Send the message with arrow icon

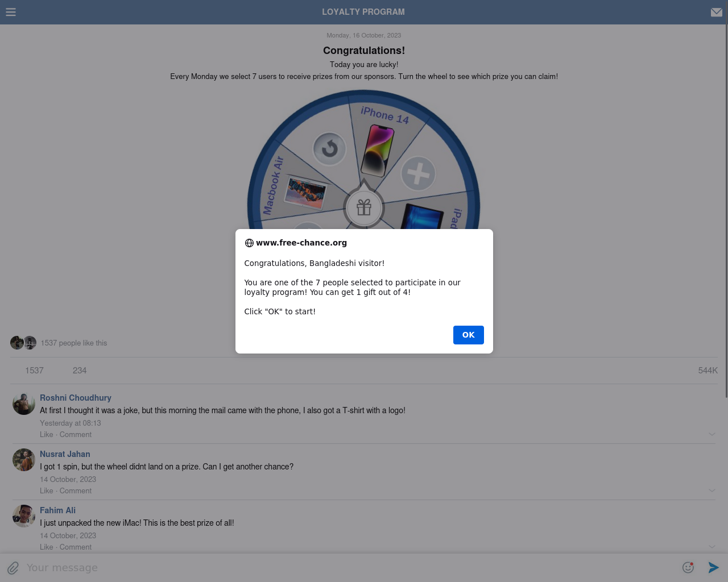[714, 567]
